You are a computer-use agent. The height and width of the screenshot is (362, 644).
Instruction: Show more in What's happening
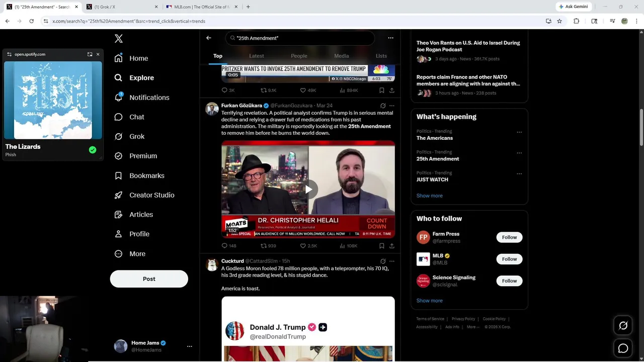click(x=430, y=196)
